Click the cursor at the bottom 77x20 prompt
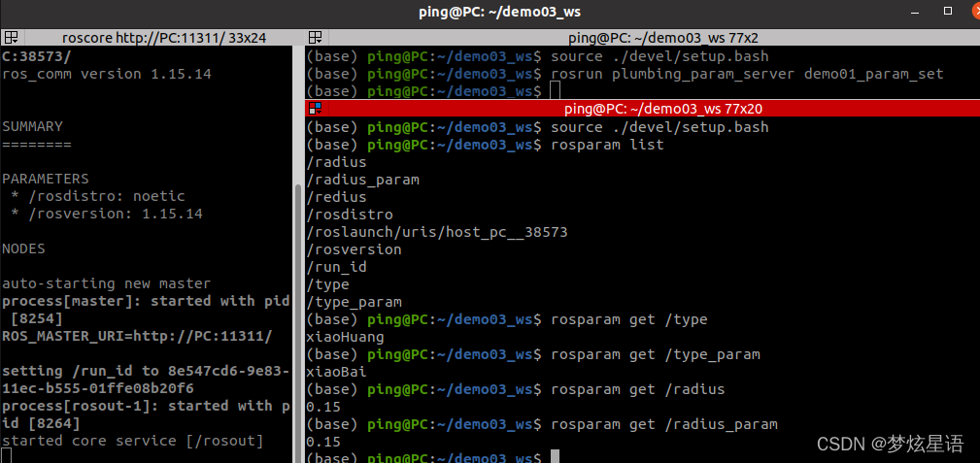The image size is (980, 463). pyautogui.click(x=556, y=457)
